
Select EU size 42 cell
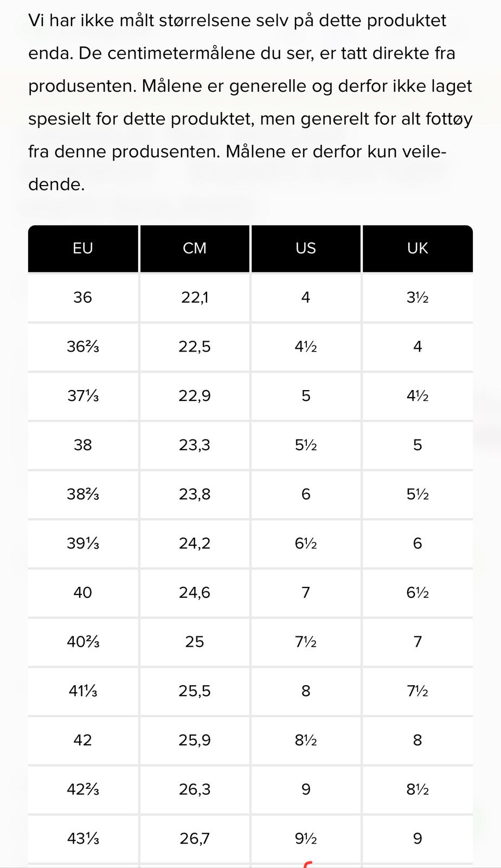(83, 740)
